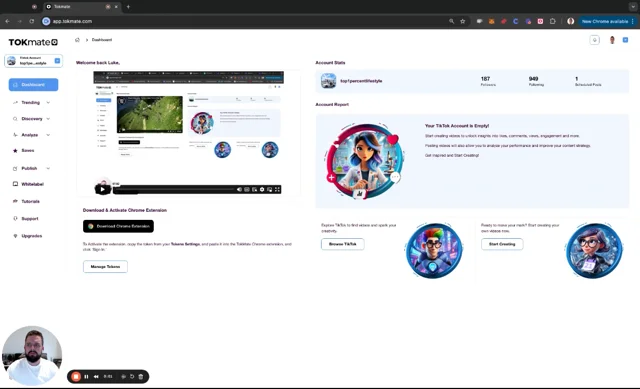Open the Chrome extensions puzzle menu

tap(553, 21)
